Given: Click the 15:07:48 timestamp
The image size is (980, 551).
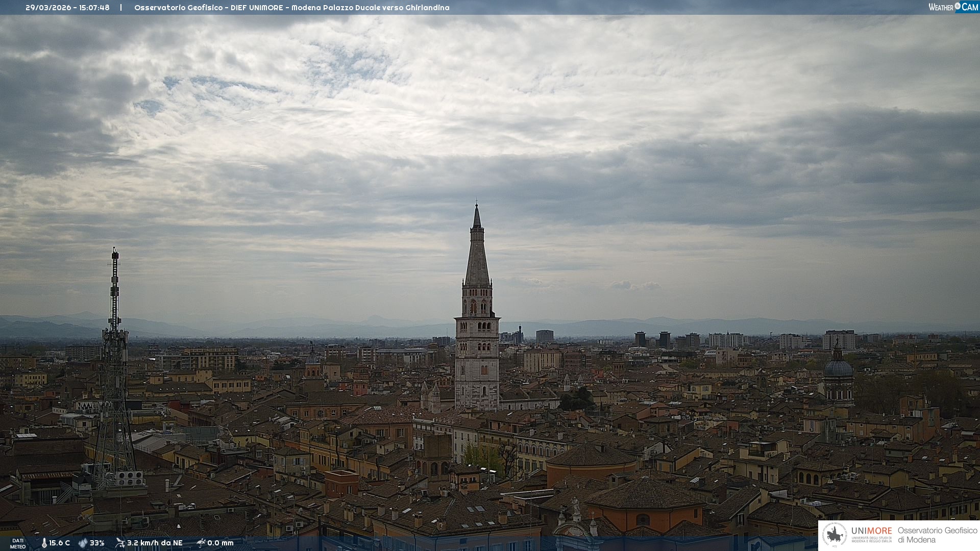Looking at the screenshot, I should click(x=94, y=8).
